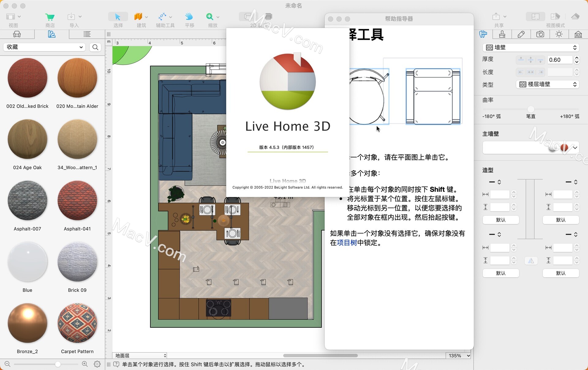
Task: Expand the Share dropdown arrow
Action: click(x=505, y=17)
